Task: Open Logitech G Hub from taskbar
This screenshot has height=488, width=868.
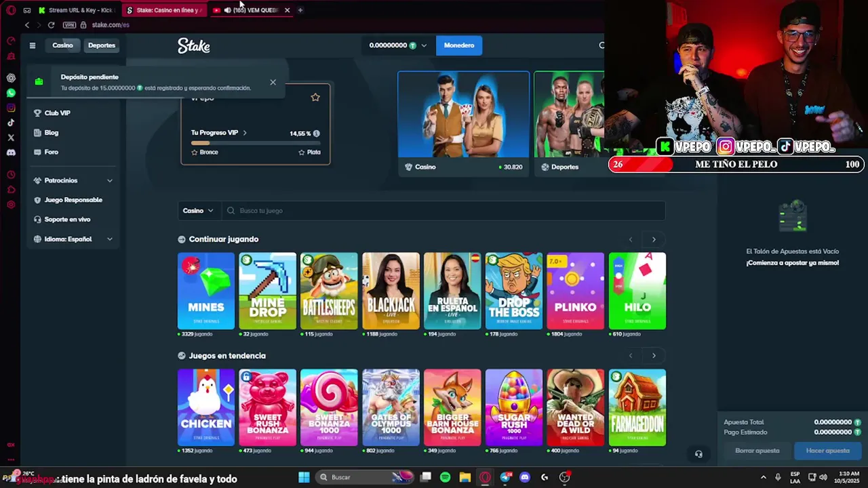Action: [x=544, y=477]
